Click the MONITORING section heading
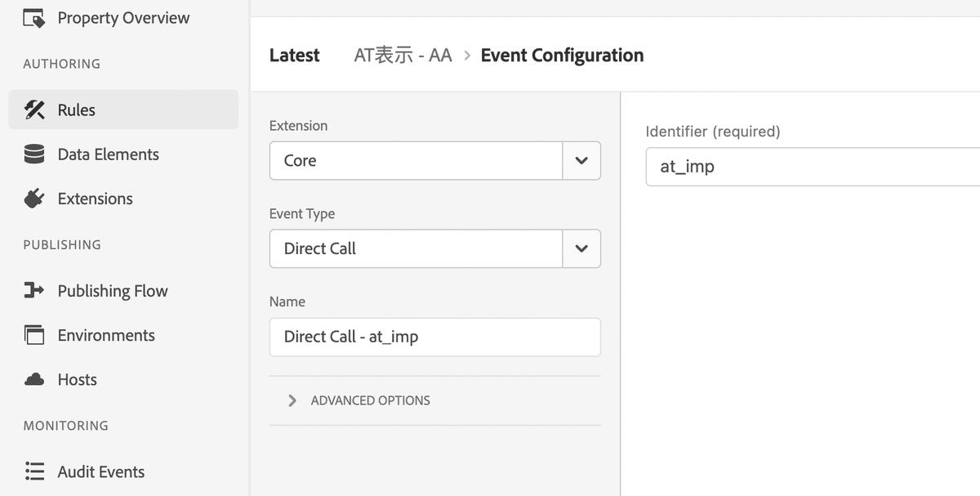The width and height of the screenshot is (980, 496). 65,426
